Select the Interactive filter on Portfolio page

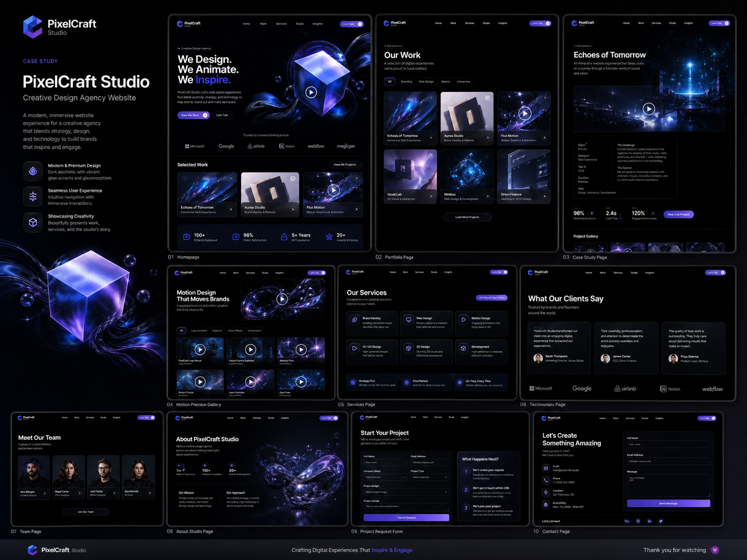(463, 81)
